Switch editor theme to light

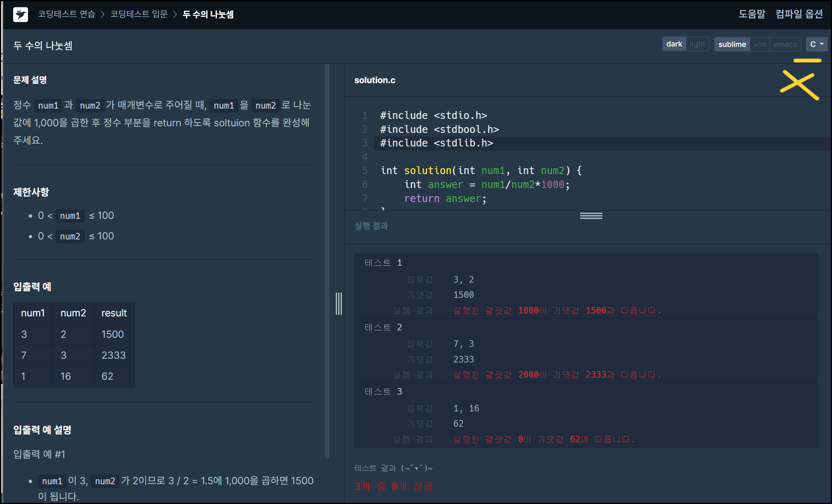click(x=697, y=44)
